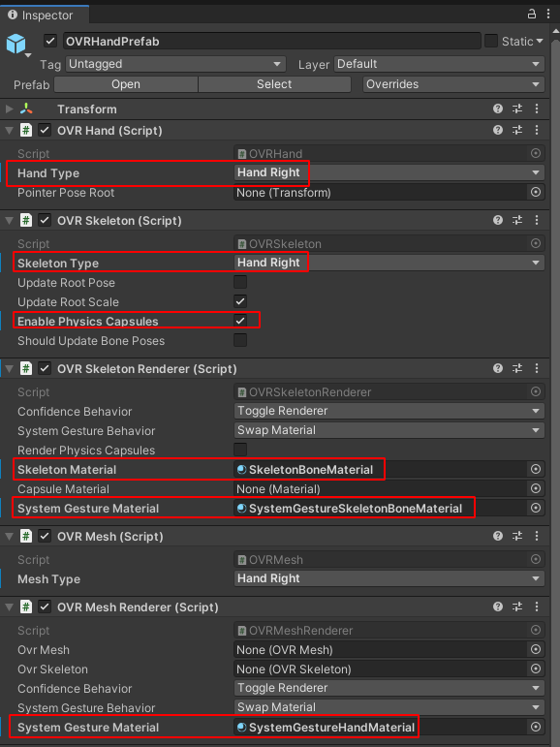Check the Static checkbox
560x747 pixels.
click(x=491, y=41)
